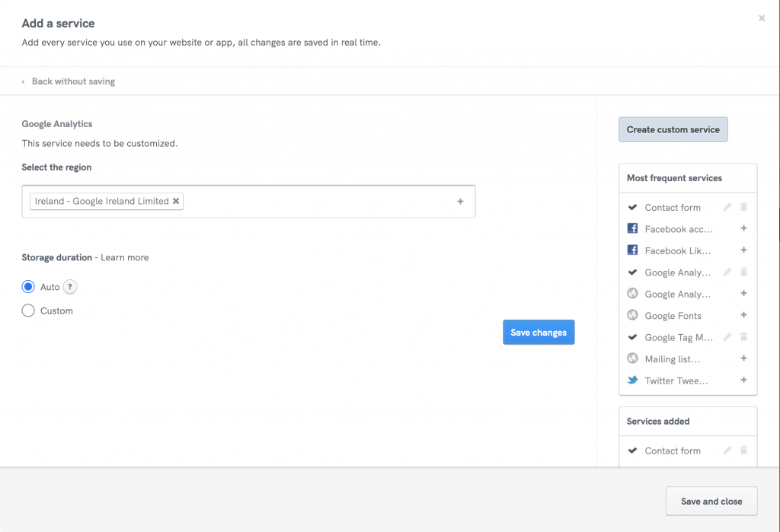Click Create custom service button
The width and height of the screenshot is (780, 532).
[673, 129]
